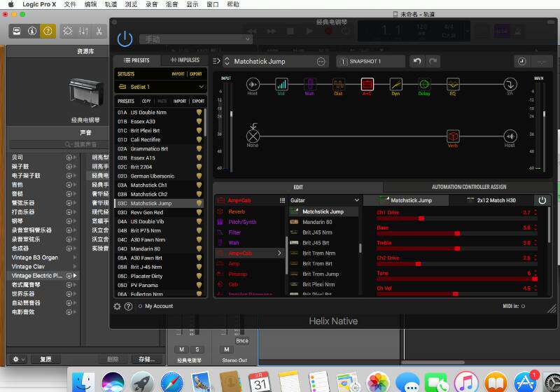Toggle the Helix Native plugin power button

[x=125, y=39]
